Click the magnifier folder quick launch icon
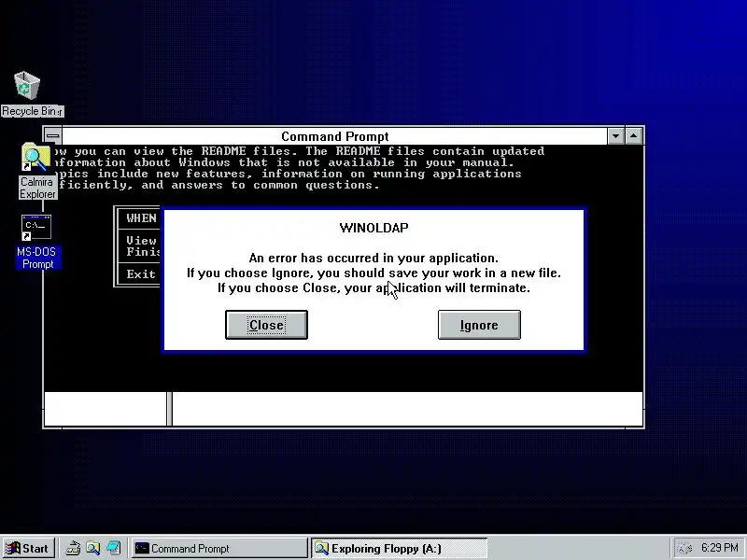Viewport: 747px width, 560px height. point(92,549)
